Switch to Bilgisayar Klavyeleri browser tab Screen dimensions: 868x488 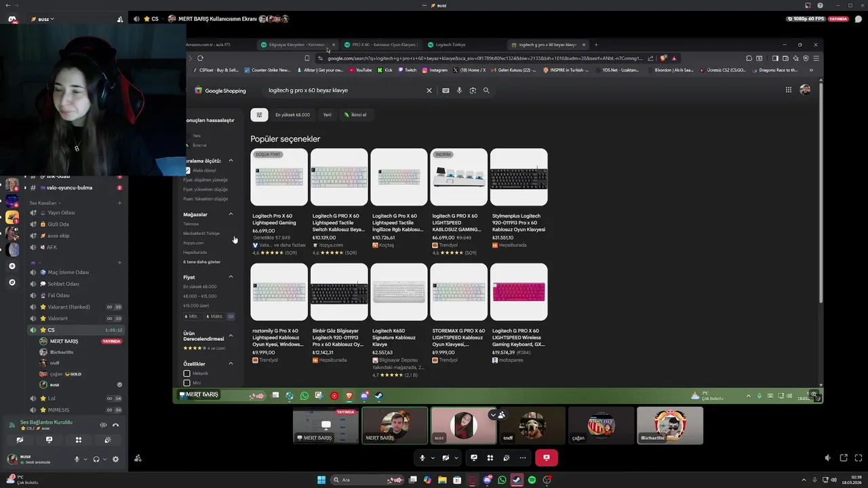point(297,45)
